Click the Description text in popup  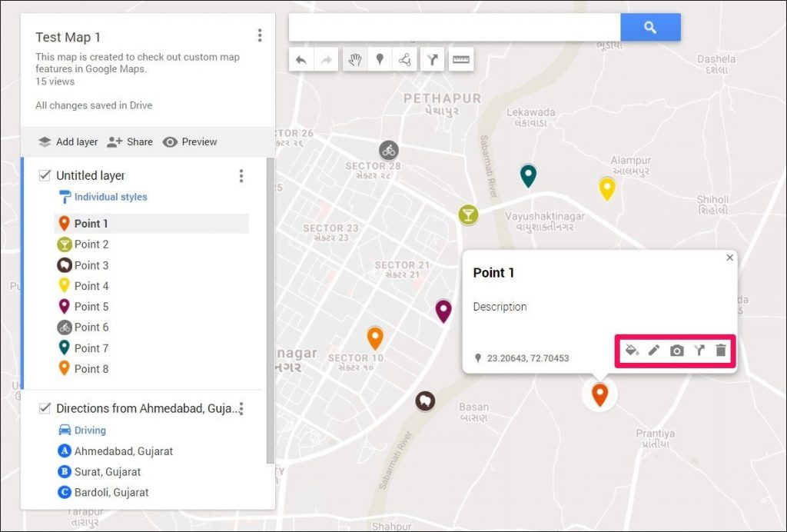[500, 307]
